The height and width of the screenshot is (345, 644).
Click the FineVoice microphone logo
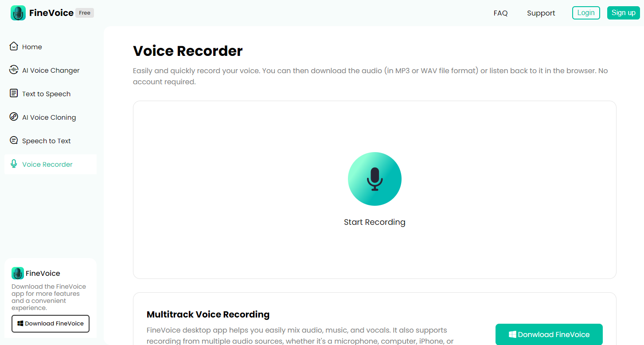coord(18,12)
